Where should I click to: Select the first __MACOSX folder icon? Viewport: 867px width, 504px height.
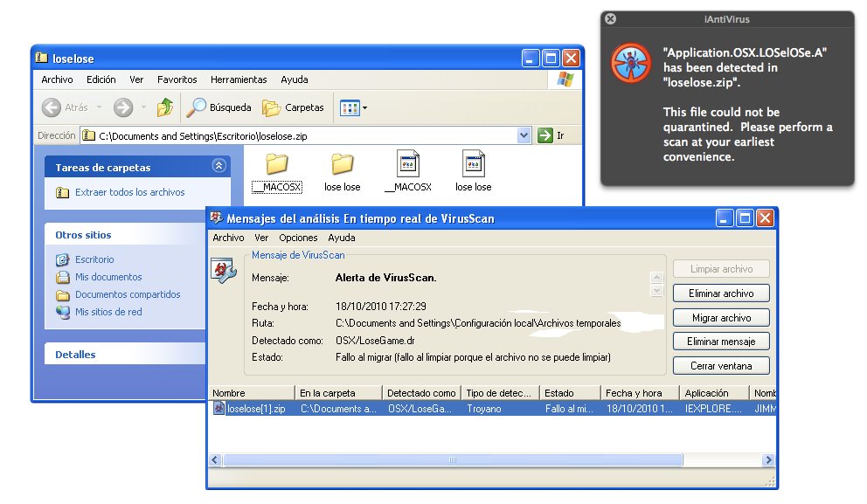tap(276, 163)
